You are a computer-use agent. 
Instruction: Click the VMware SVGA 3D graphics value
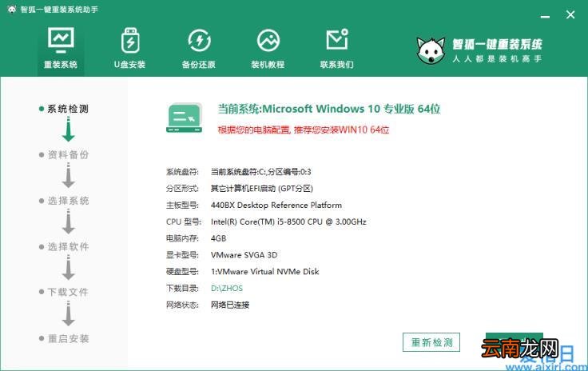[244, 255]
